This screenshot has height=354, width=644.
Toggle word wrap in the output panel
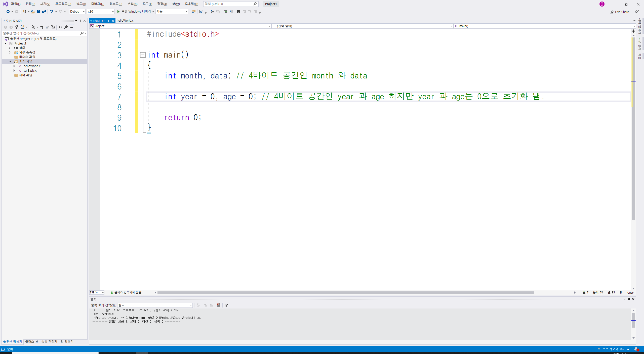pos(226,305)
